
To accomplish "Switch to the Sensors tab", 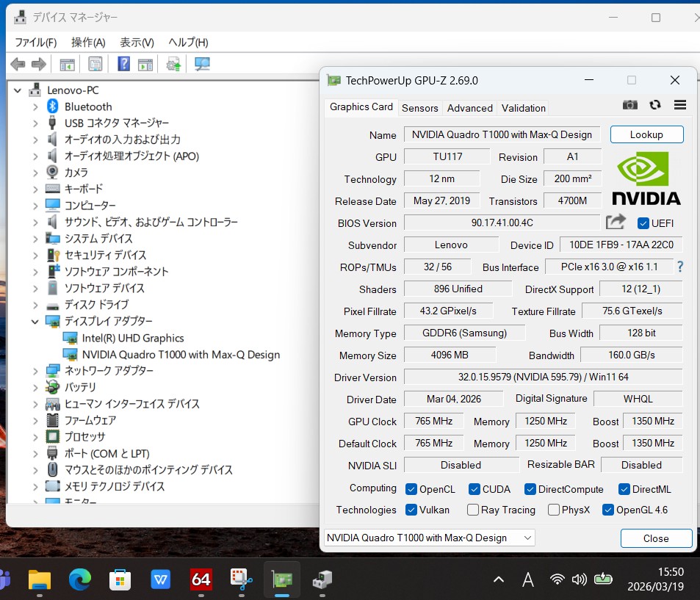I will click(419, 108).
